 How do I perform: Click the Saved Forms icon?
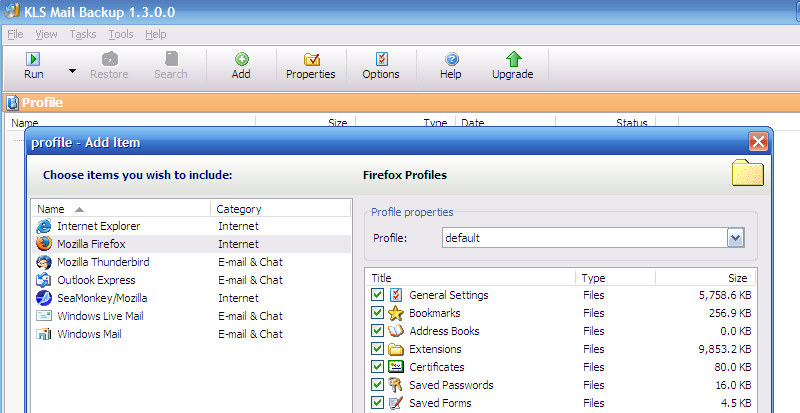(x=396, y=402)
